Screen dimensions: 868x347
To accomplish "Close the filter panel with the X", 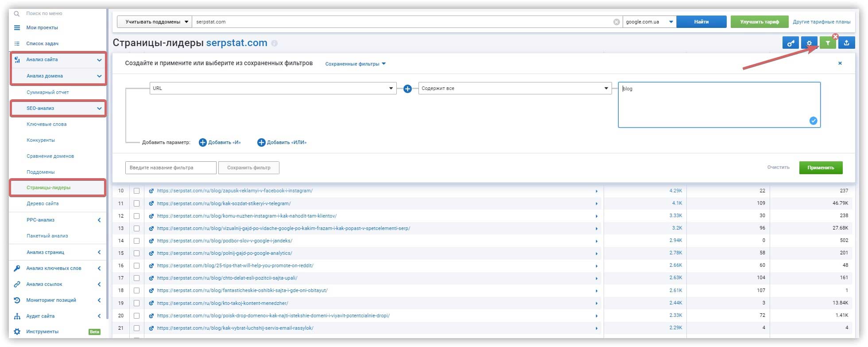I will (840, 63).
